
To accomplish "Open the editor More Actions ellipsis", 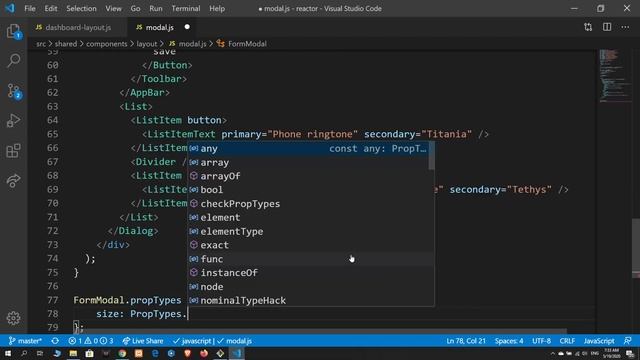I will 625,27.
